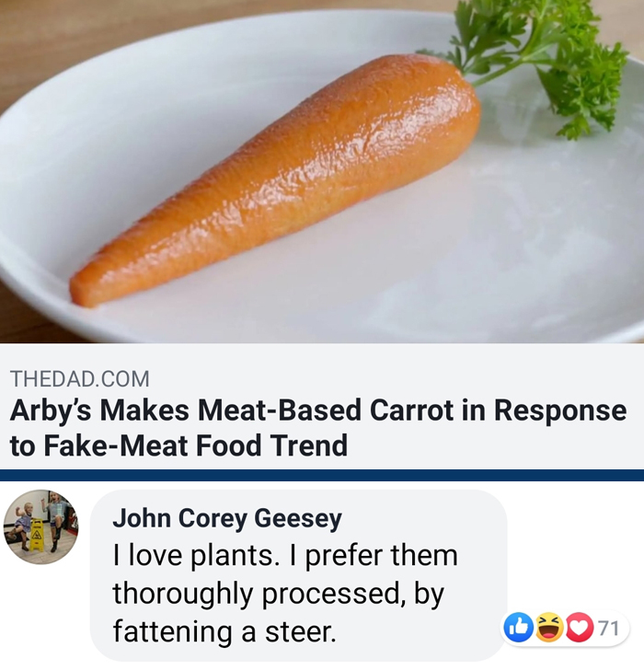This screenshot has width=644, height=670.
Task: Click the comment bubble from John Corey Geesey
Action: pyautogui.click(x=298, y=575)
